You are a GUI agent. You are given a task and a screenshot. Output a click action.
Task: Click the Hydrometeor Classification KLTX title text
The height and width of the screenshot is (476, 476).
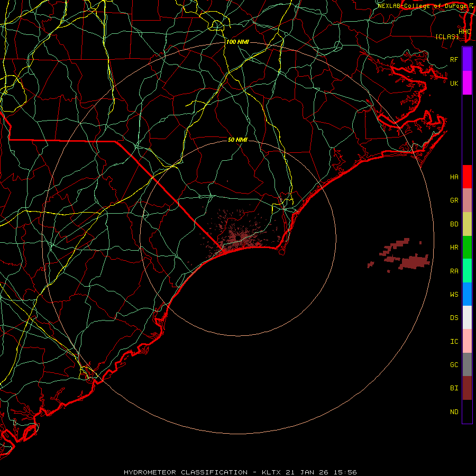point(240,472)
